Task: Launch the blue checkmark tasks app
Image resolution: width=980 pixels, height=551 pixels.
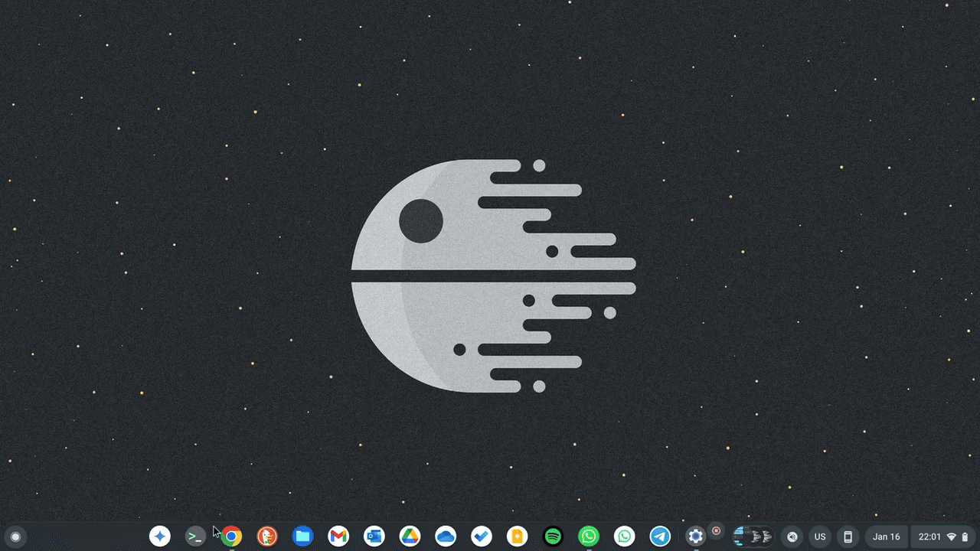Action: pos(482,536)
